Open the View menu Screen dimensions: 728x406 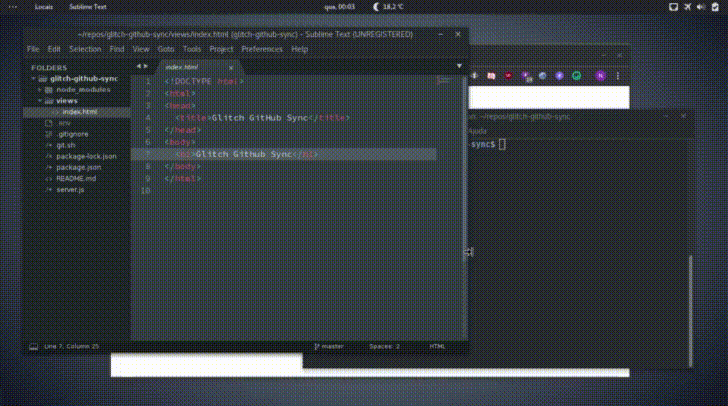[x=141, y=49]
